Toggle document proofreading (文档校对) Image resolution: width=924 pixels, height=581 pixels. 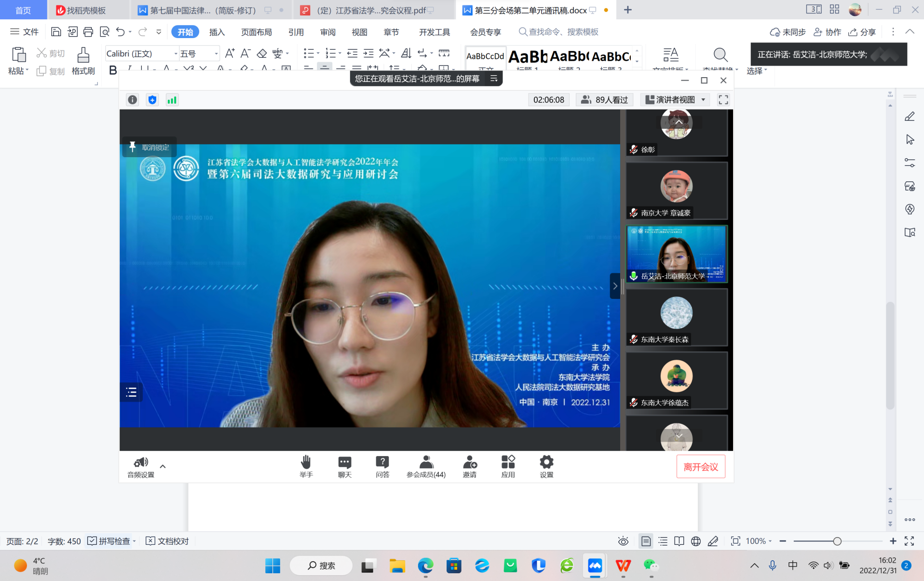point(167,541)
